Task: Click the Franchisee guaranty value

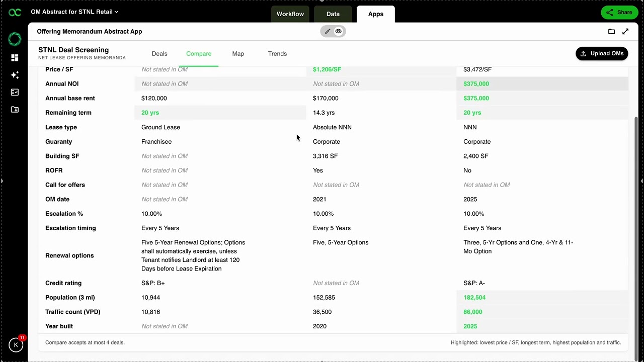Action: pos(156,142)
